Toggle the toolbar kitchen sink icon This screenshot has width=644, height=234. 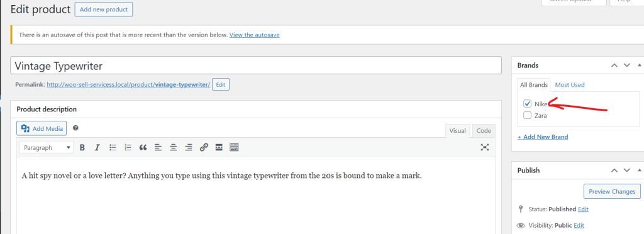coord(234,147)
